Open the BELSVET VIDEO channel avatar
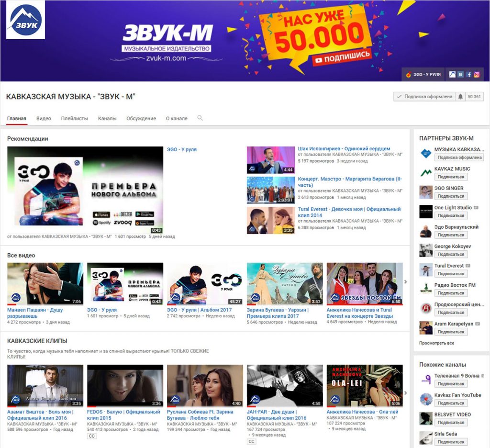490x448 pixels. (x=426, y=418)
